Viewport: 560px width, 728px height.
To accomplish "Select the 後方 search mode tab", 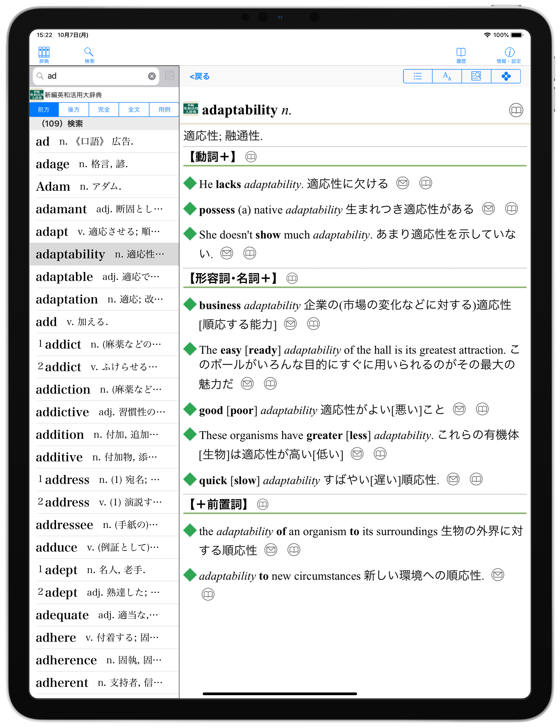I will (74, 110).
